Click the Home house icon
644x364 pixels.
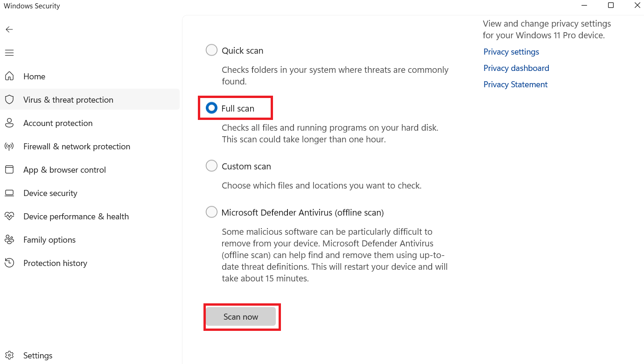(9, 76)
